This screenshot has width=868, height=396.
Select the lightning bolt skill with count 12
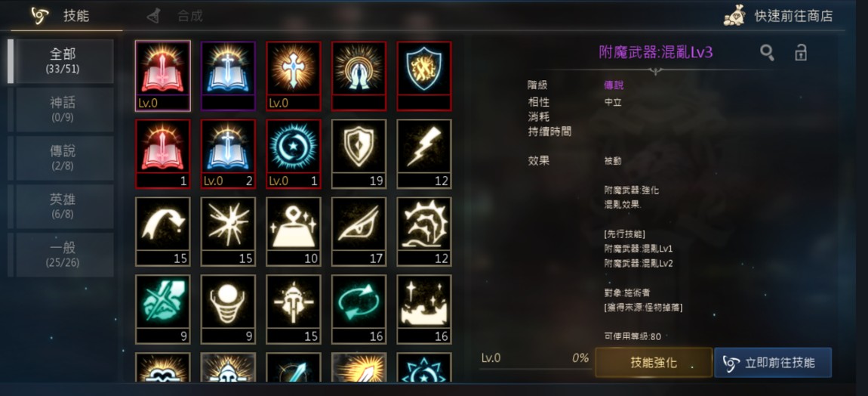424,153
